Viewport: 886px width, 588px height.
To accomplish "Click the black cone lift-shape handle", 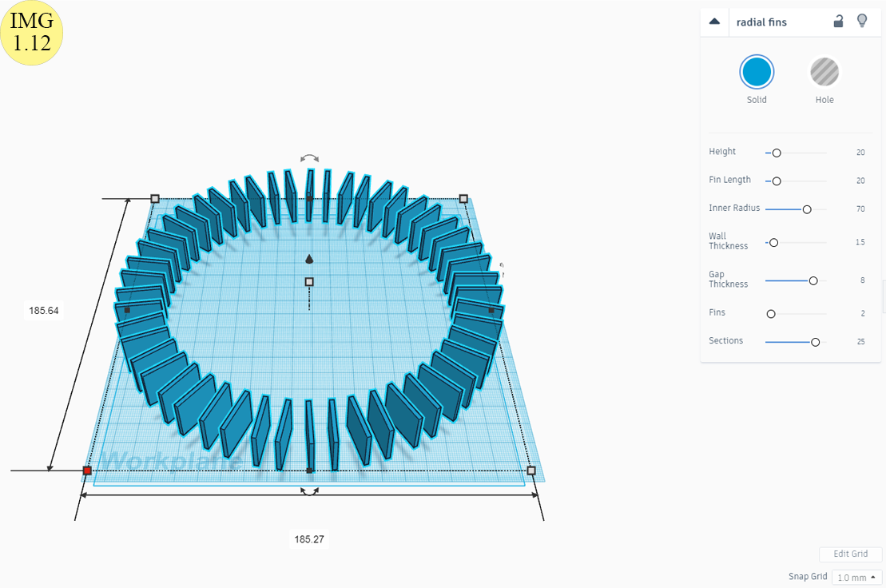I will click(x=309, y=260).
